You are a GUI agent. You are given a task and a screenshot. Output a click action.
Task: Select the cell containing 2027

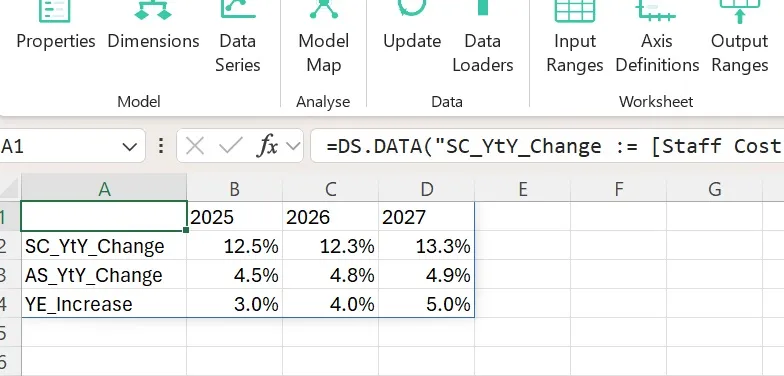(426, 216)
